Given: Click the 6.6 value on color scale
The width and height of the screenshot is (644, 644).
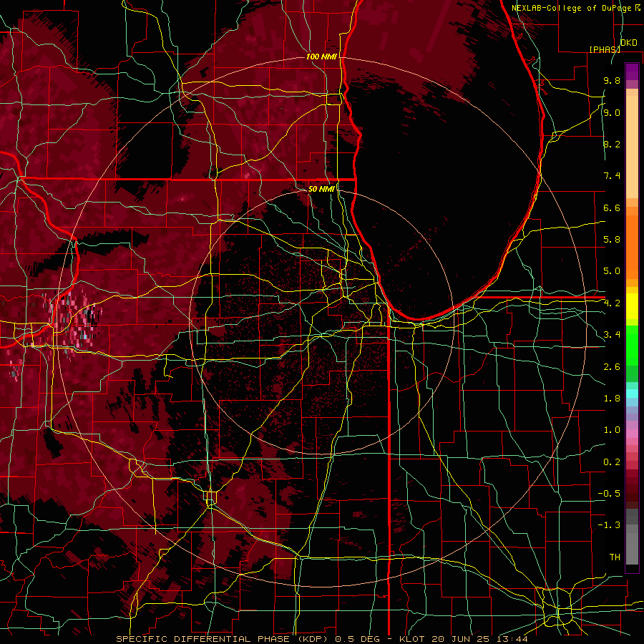Looking at the screenshot, I should (612, 208).
